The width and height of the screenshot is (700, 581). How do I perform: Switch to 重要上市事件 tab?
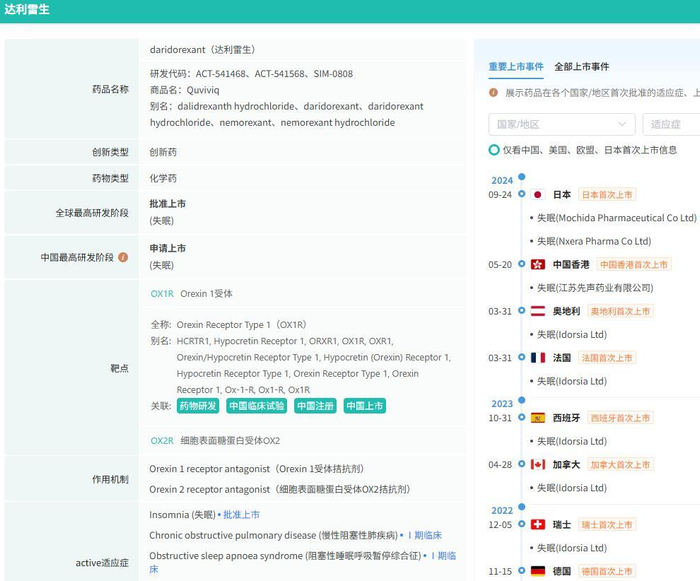516,67
